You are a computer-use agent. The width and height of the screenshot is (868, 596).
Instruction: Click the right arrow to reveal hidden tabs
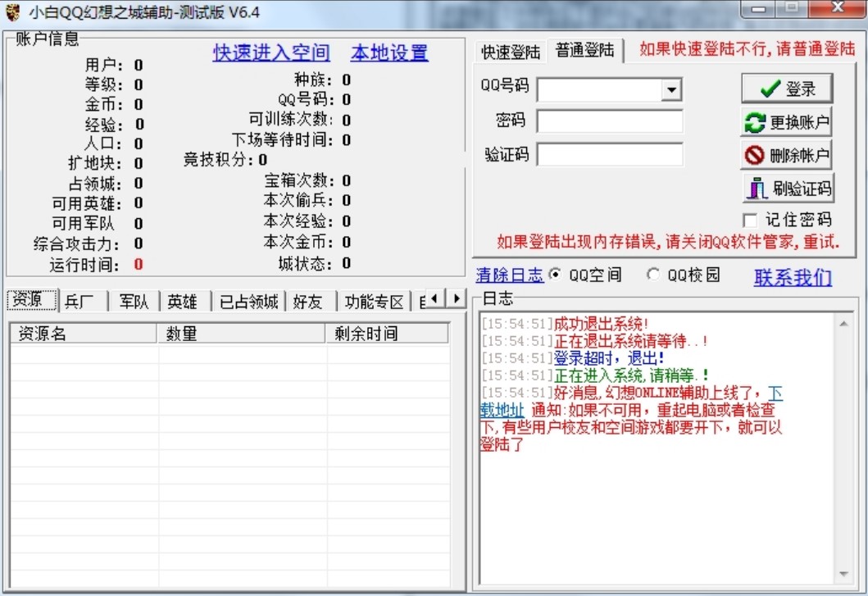(456, 299)
